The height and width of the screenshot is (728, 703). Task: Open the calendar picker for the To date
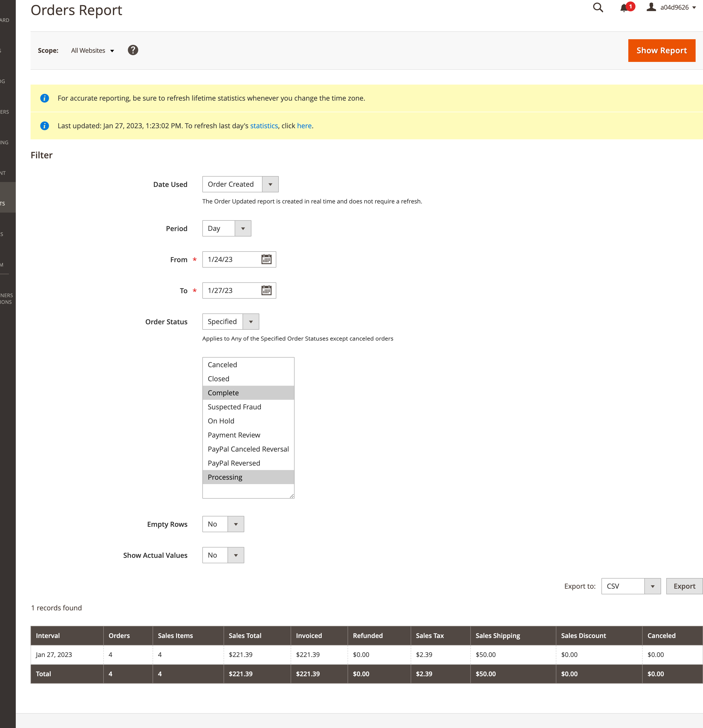pyautogui.click(x=266, y=291)
